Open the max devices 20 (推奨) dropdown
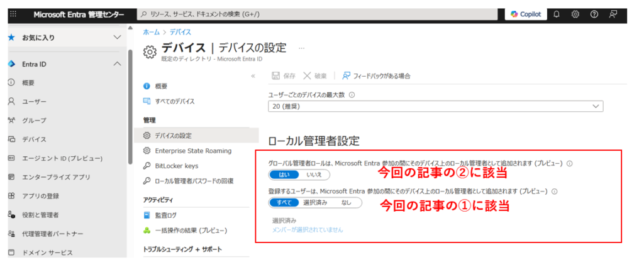The height and width of the screenshot is (270, 644). (435, 107)
